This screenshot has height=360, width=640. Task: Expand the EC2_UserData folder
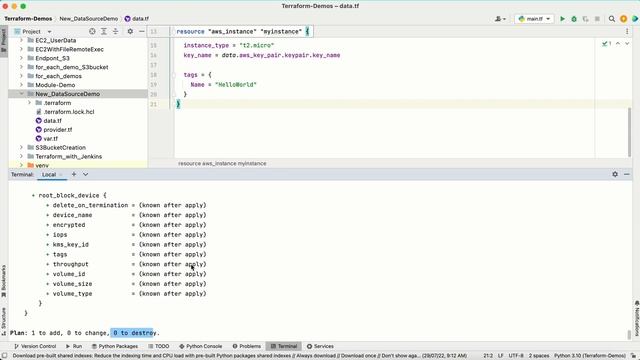(x=21, y=40)
